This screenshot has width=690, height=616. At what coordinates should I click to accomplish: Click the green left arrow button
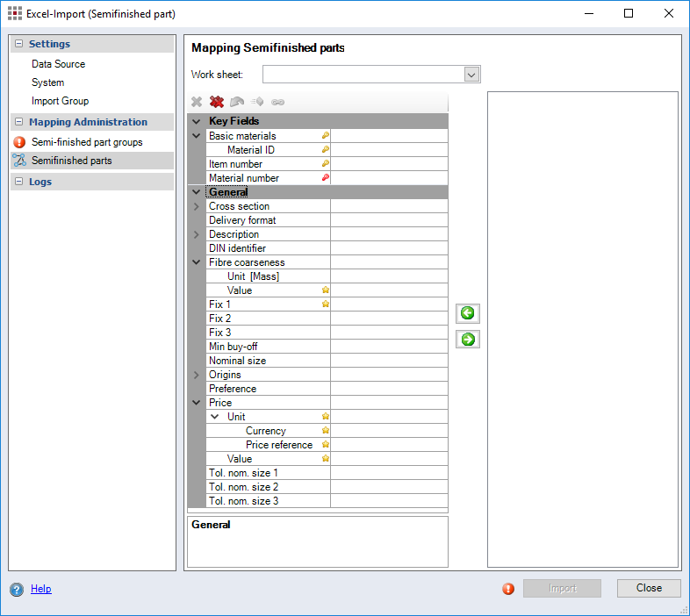pyautogui.click(x=468, y=313)
